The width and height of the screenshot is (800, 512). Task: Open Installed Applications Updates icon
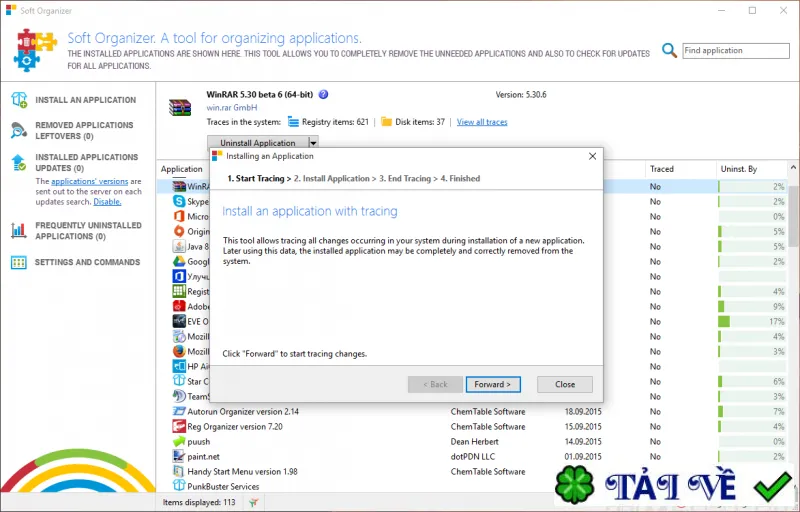tap(19, 162)
